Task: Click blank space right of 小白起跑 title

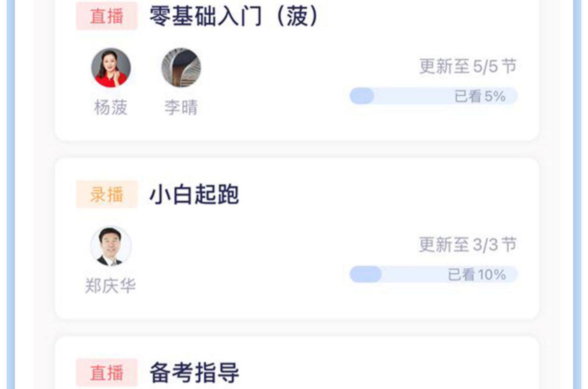Action: point(372,194)
